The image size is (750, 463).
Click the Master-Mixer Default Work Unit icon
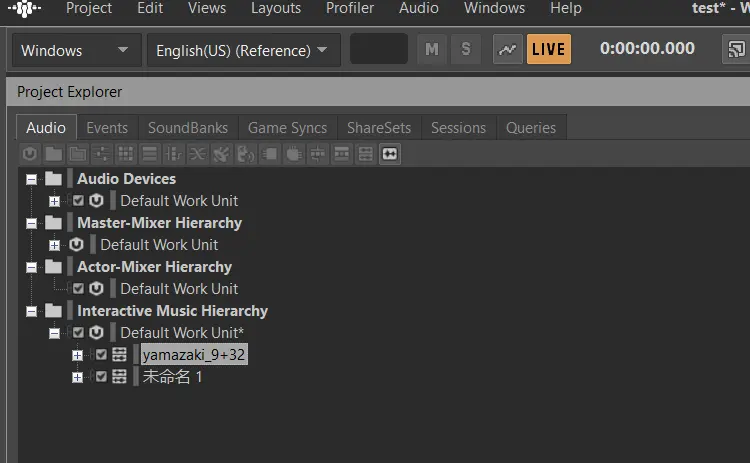pos(76,245)
